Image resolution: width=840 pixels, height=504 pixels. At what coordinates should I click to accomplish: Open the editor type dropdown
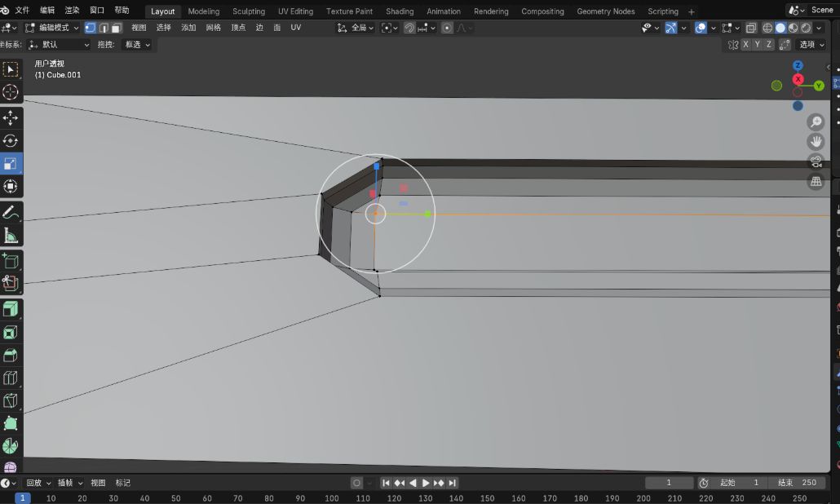tap(9, 28)
